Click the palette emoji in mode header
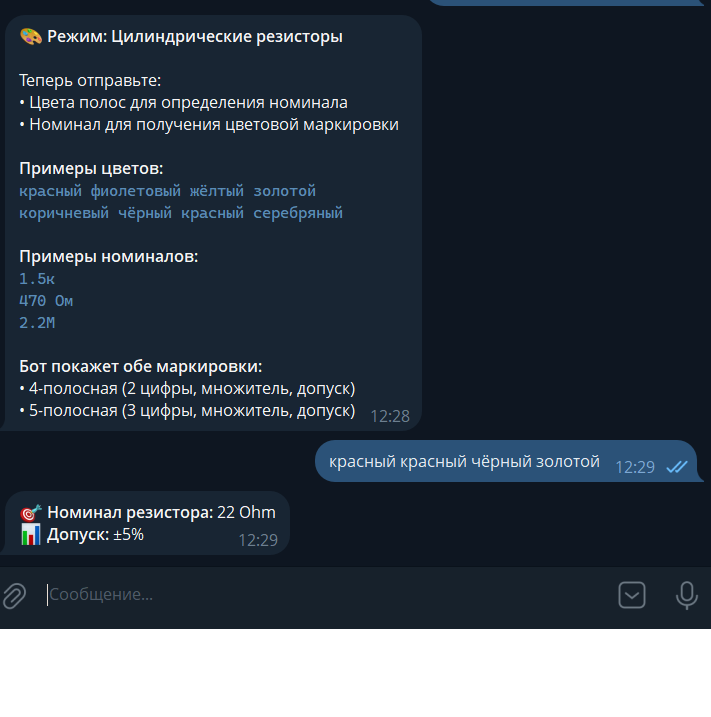The image size is (711, 717). click(31, 37)
